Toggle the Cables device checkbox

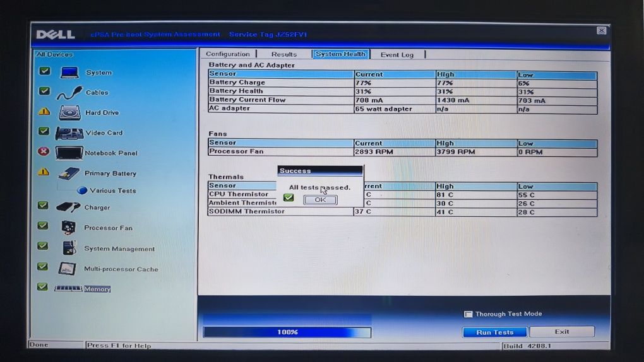coord(44,91)
